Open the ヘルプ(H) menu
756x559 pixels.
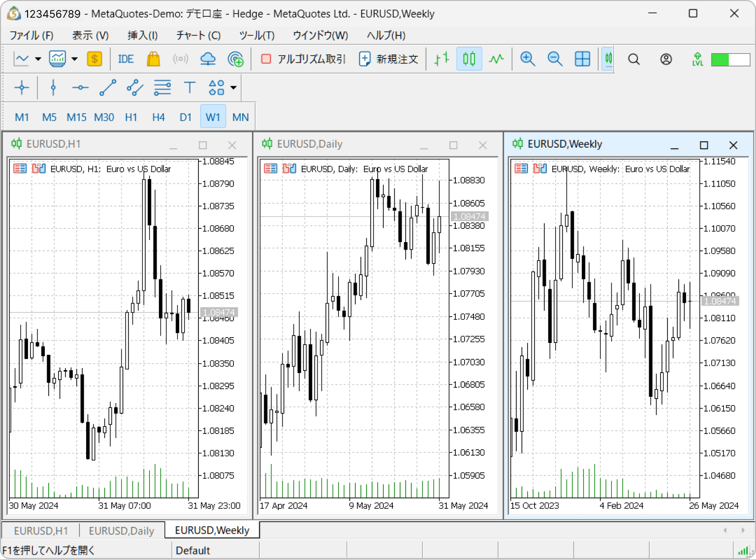[386, 35]
